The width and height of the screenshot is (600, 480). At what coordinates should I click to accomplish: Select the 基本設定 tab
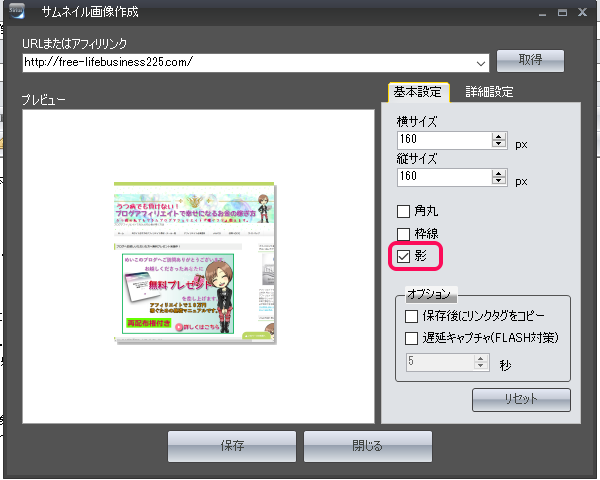pyautogui.click(x=418, y=92)
